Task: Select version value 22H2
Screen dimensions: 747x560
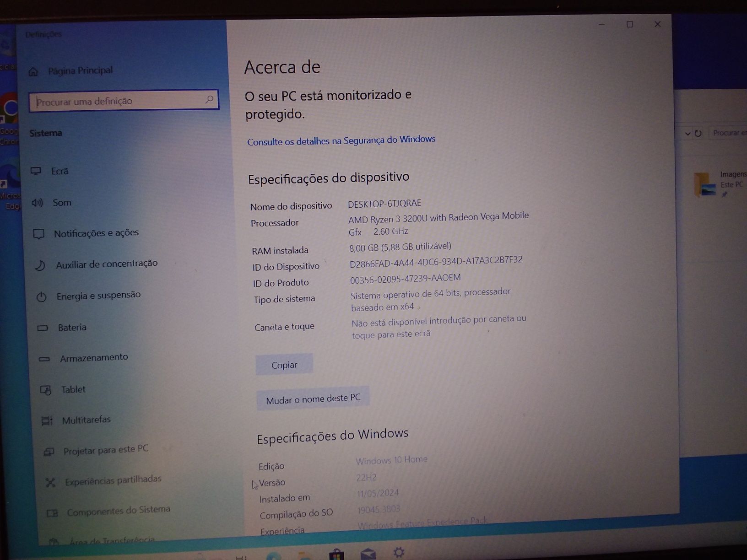Action: coord(367,478)
